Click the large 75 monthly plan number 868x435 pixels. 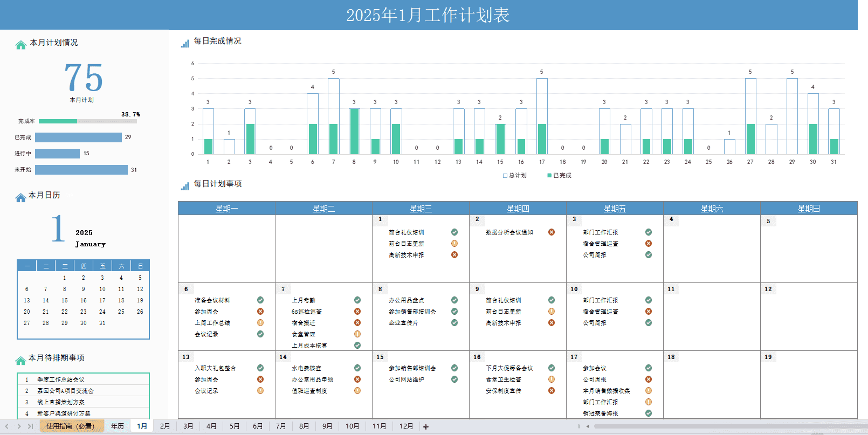click(84, 78)
